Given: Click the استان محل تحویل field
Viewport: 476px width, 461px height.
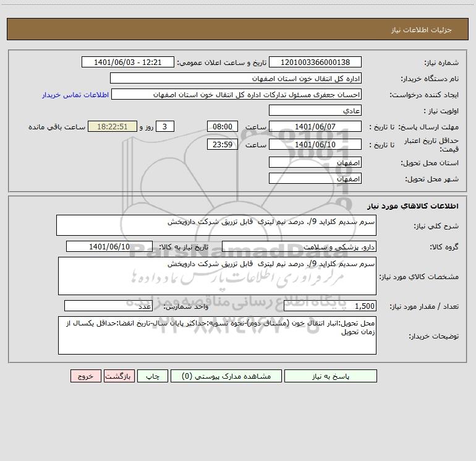Looking at the screenshot, I should [315, 163].
